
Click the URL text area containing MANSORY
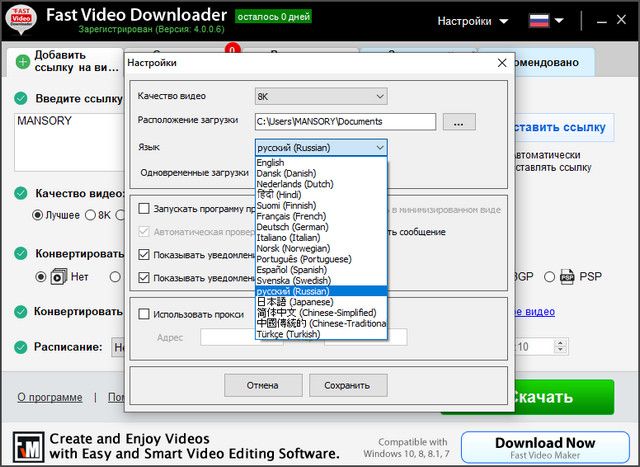click(69, 142)
